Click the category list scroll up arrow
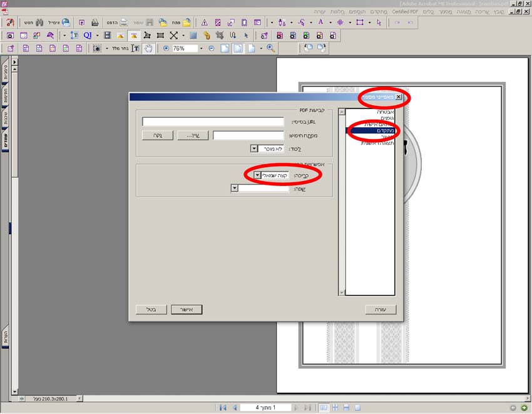 click(342, 111)
